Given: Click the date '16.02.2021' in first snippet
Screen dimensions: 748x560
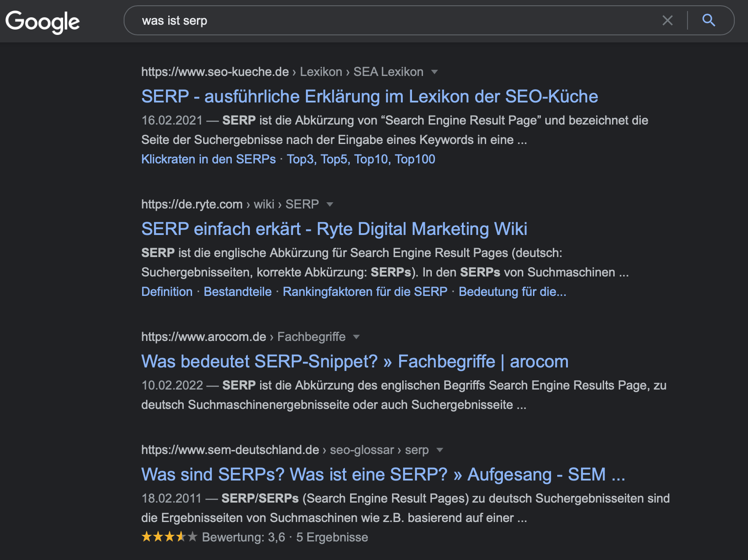Looking at the screenshot, I should click(x=172, y=120).
